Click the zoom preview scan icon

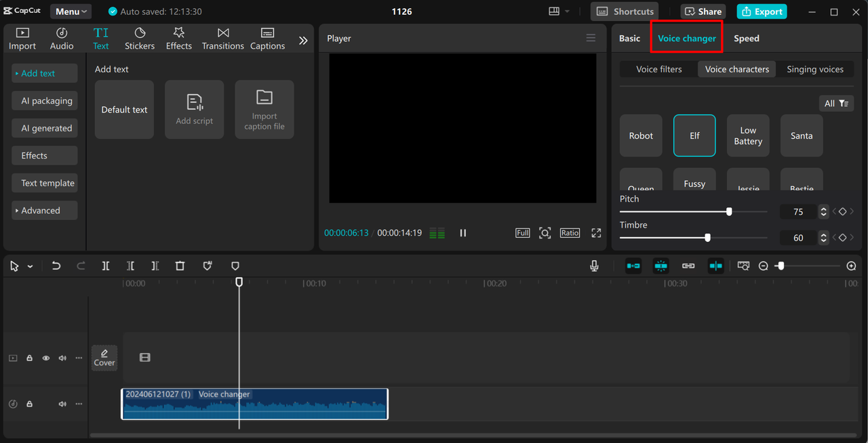pos(545,233)
